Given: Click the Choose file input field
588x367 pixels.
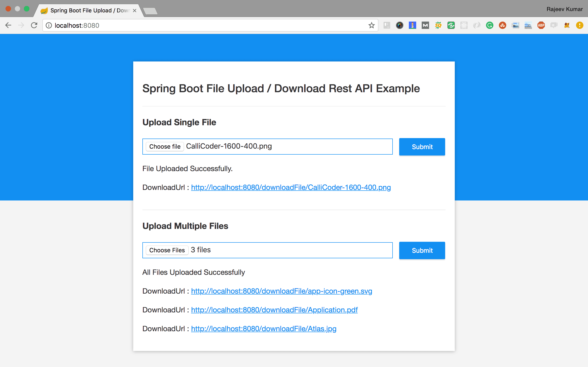Looking at the screenshot, I should click(165, 146).
